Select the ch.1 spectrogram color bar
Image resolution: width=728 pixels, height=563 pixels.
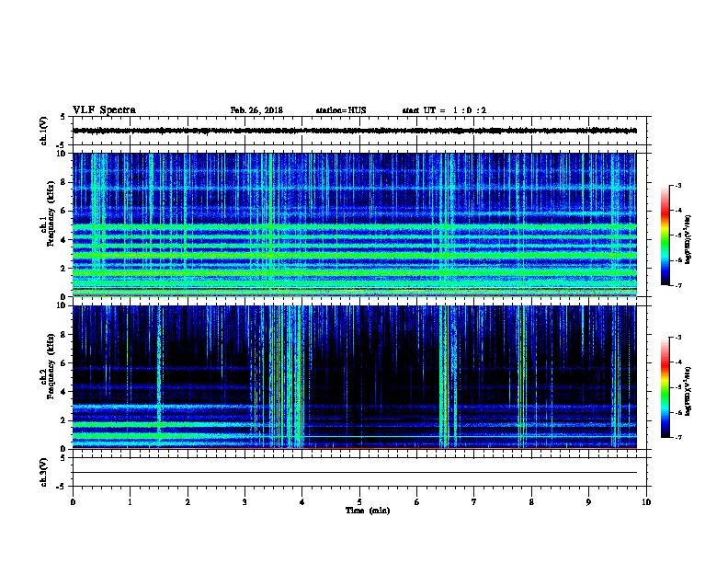tap(665, 236)
